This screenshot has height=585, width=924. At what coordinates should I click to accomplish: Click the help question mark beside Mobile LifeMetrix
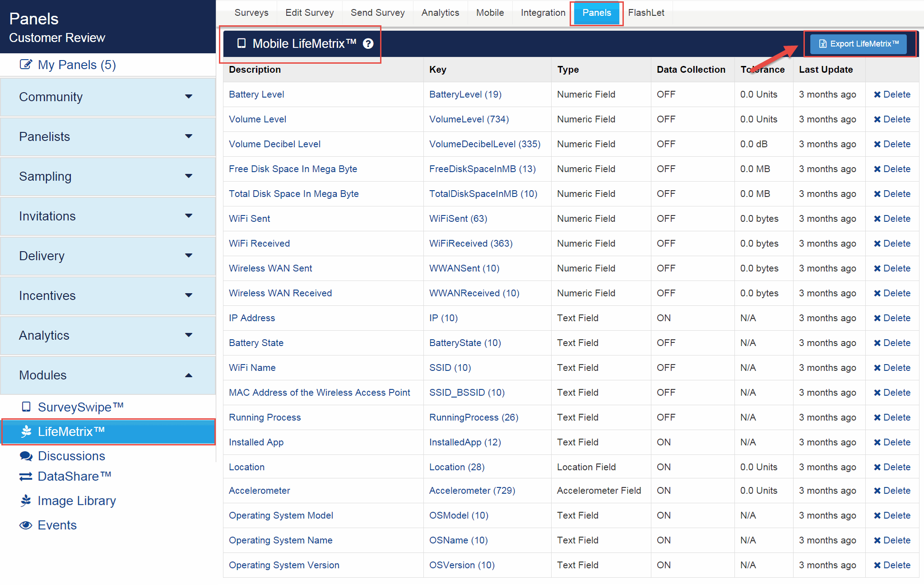[x=368, y=44]
